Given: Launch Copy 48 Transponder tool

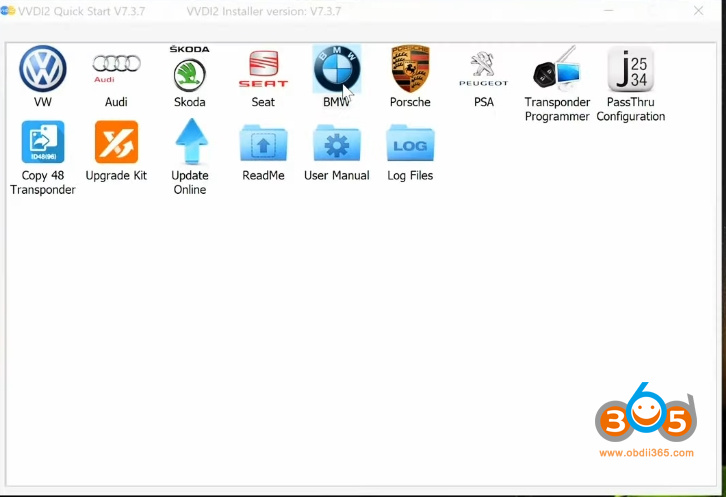Looking at the screenshot, I should [x=43, y=143].
